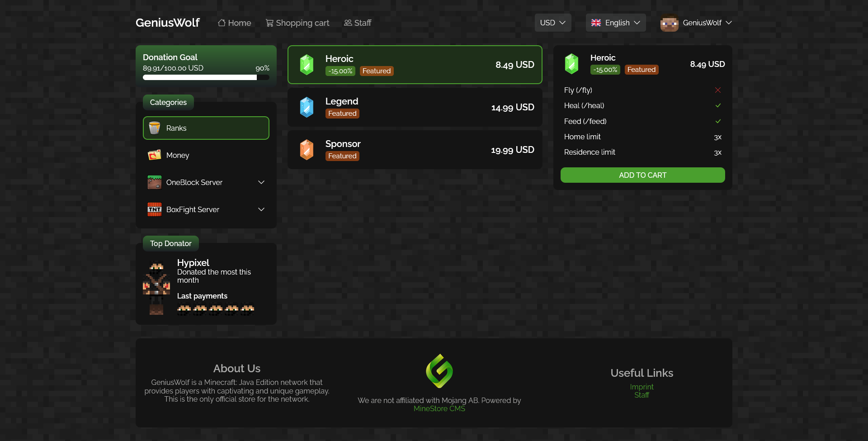Viewport: 868px width, 441px height.
Task: Toggle the checkmark beside Feed (/feed)
Action: coord(718,121)
